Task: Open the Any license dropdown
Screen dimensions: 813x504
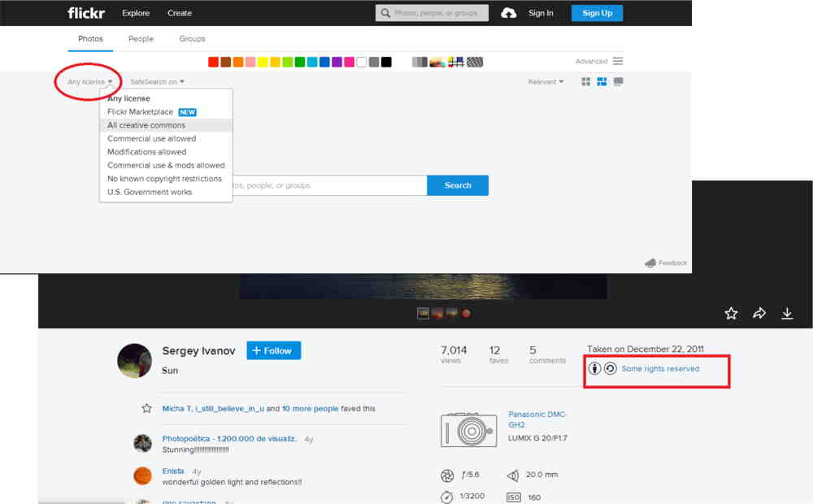Action: [89, 82]
